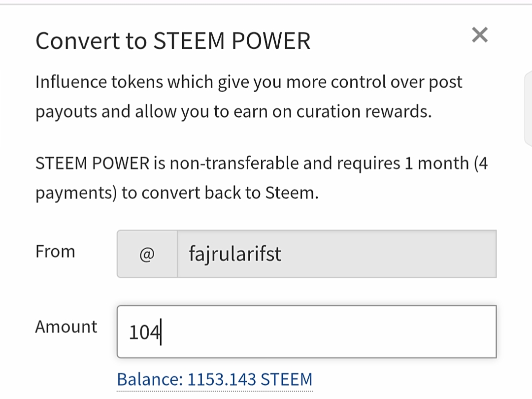Click the curation rewards phrase
The height and width of the screenshot is (399, 532).
364,112
